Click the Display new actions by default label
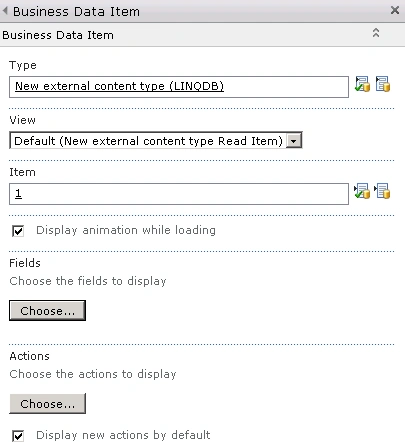 click(123, 435)
